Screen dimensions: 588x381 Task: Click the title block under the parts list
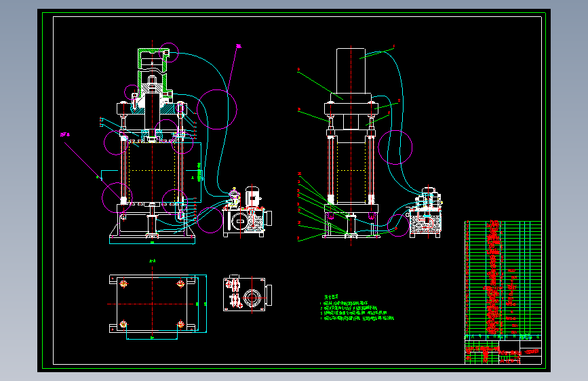click(x=503, y=352)
